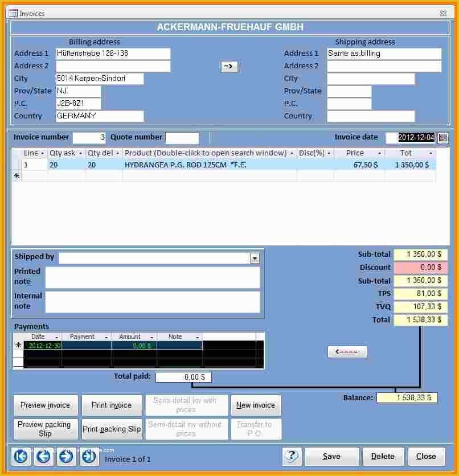Open help with the question mark button
This screenshot has height=476, width=459.
292,456
